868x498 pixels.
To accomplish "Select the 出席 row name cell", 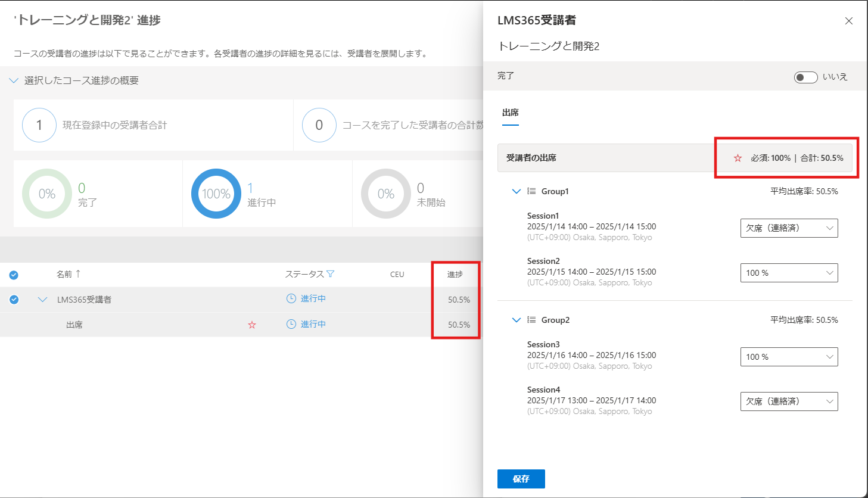I will pyautogui.click(x=74, y=325).
